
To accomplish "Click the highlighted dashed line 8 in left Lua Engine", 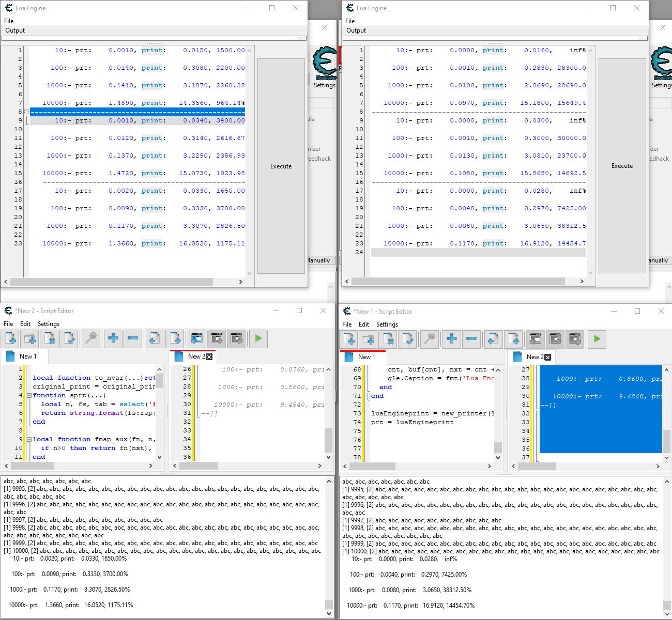I will click(138, 112).
